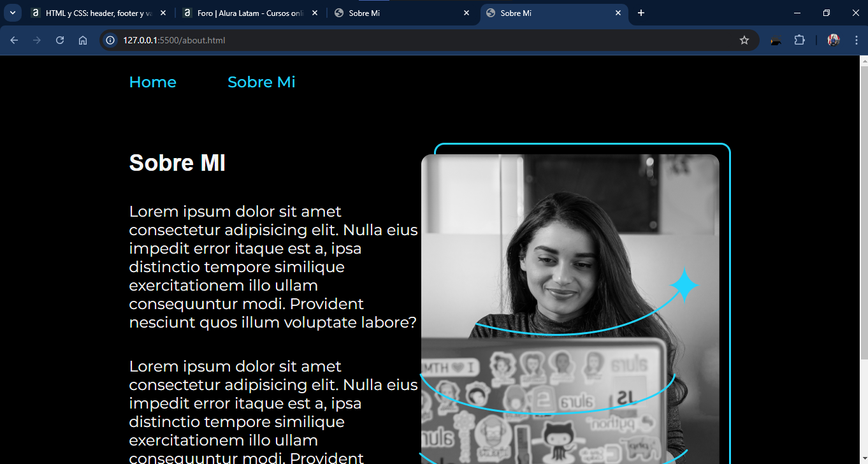Click the second Lorem ipsum paragraph

coord(273,412)
